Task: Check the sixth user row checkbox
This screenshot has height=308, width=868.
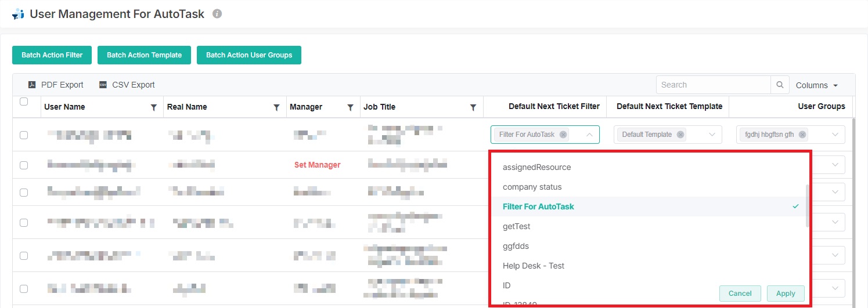Action: click(24, 289)
